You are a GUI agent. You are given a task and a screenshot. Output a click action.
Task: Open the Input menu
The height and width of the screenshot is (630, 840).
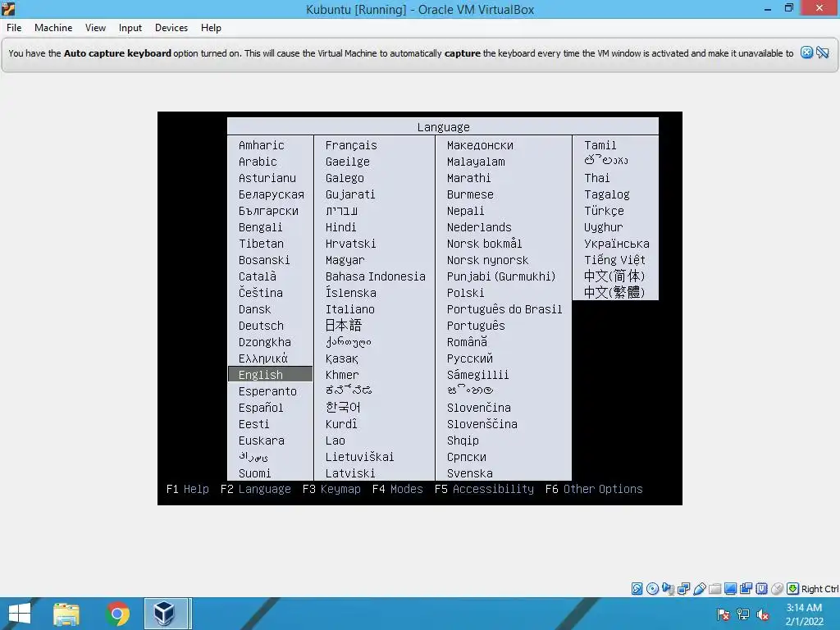[x=130, y=28]
